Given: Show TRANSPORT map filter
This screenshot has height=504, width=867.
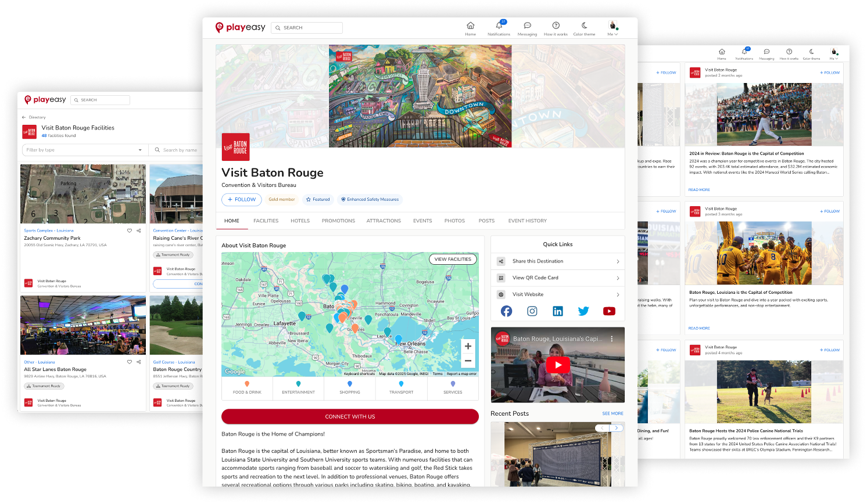Looking at the screenshot, I should pyautogui.click(x=401, y=388).
